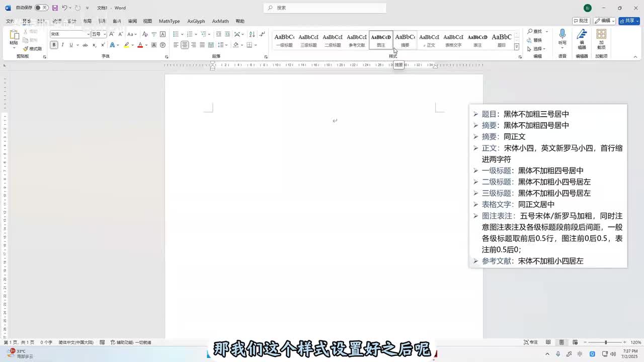Open the Borders dropdown arrow
Viewport: 644px width, 362px height.
256,45
